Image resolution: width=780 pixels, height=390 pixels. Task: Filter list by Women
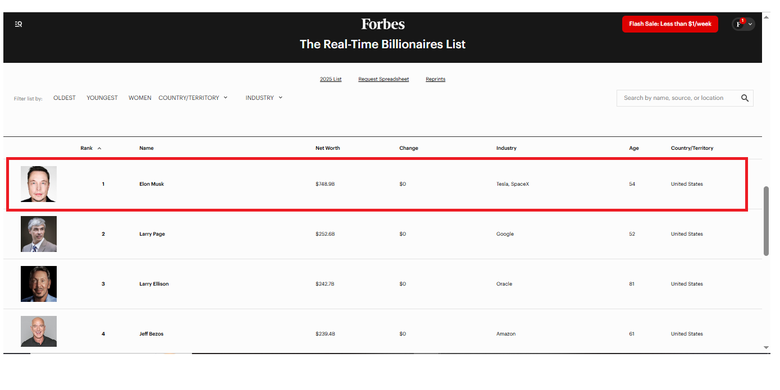pyautogui.click(x=140, y=98)
